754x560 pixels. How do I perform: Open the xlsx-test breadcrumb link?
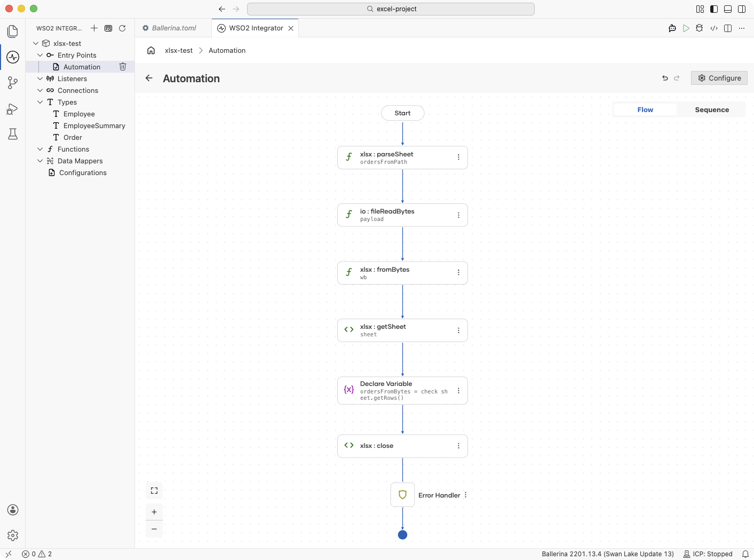tap(179, 51)
